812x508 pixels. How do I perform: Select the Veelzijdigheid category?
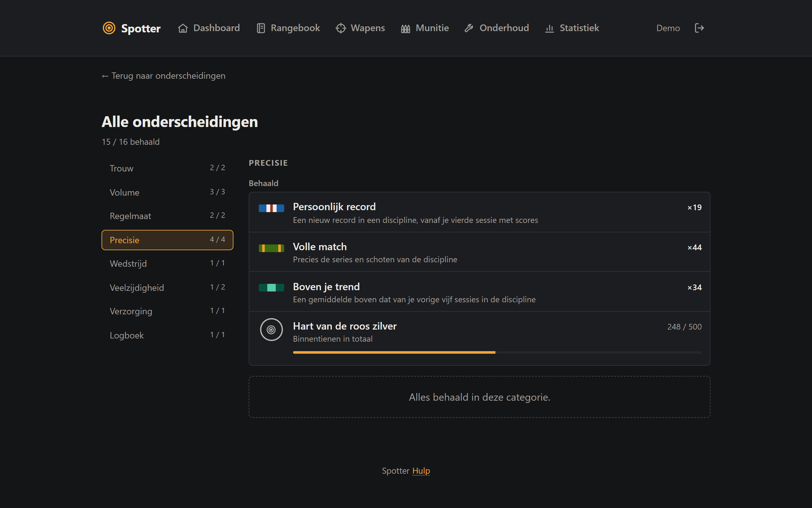(x=167, y=288)
